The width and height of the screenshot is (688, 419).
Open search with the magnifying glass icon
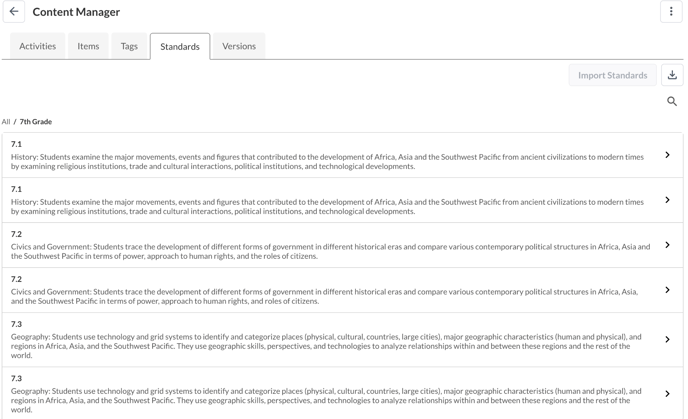pyautogui.click(x=672, y=101)
